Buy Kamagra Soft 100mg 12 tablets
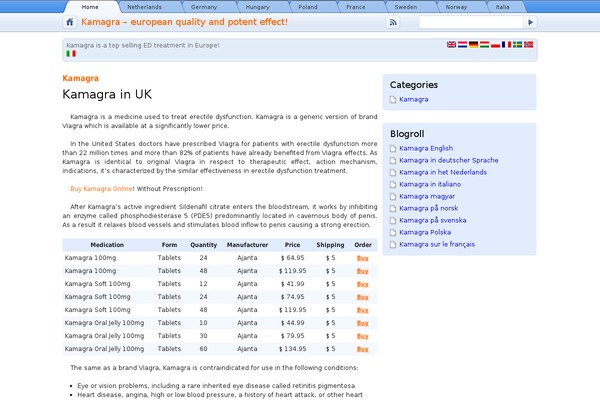Screen dimensions: 600x400 [362, 284]
